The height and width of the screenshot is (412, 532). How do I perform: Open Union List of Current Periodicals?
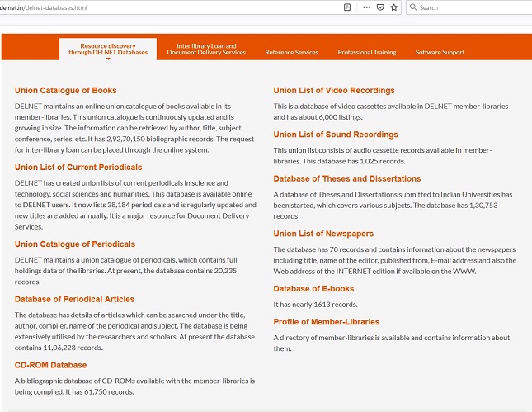[x=78, y=167]
